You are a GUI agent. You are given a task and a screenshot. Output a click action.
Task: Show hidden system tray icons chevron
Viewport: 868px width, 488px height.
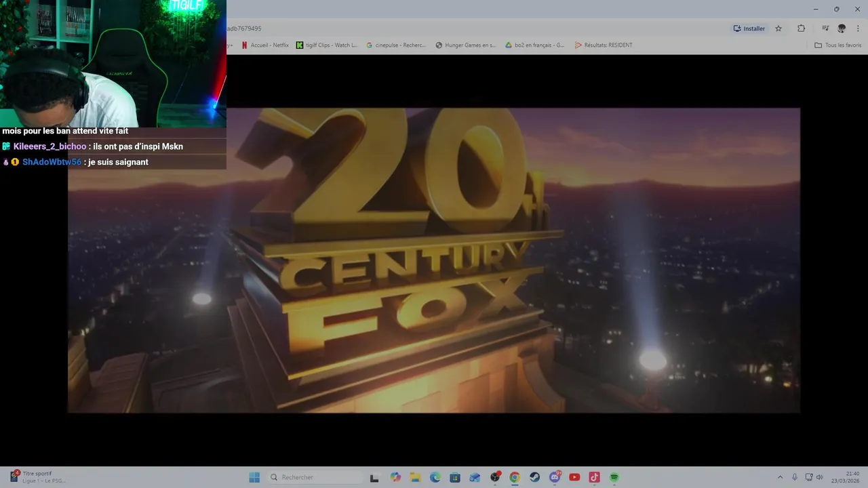780,477
